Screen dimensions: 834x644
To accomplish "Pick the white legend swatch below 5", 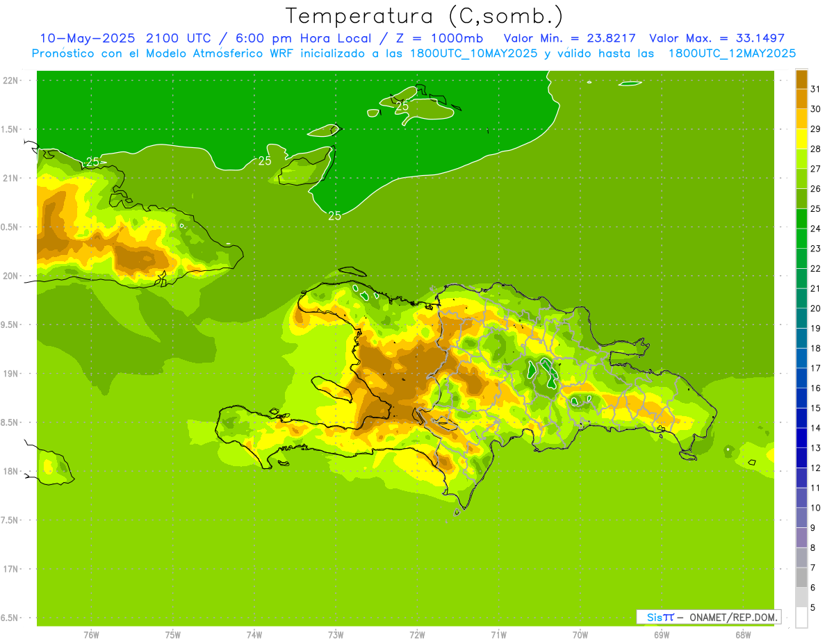I will tap(801, 618).
